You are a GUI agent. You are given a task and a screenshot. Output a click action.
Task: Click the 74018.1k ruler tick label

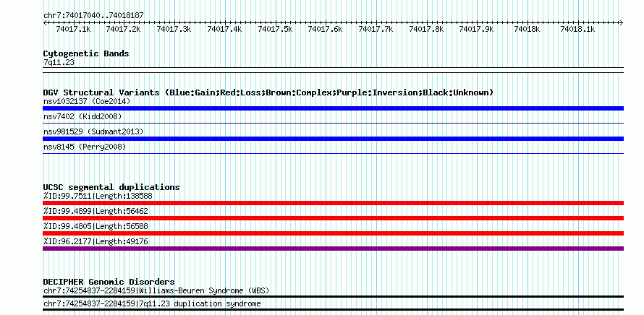coord(577,29)
